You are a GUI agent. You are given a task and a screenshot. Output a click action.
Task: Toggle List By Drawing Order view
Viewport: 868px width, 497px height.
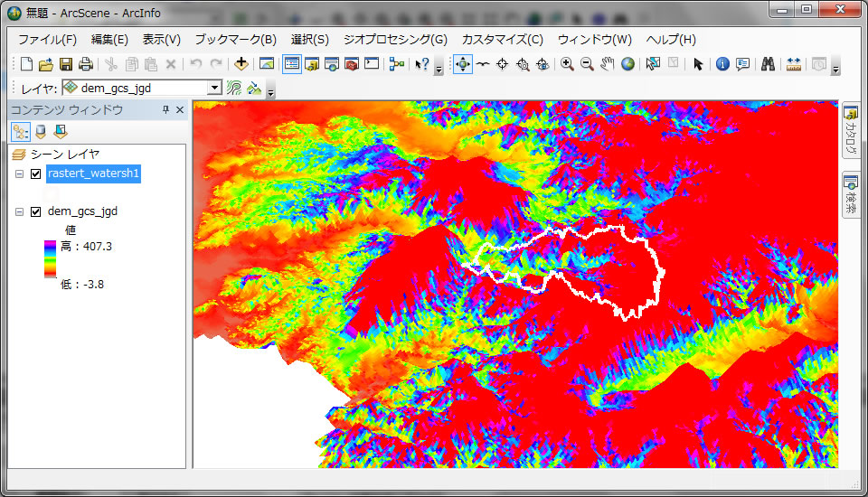point(20,132)
